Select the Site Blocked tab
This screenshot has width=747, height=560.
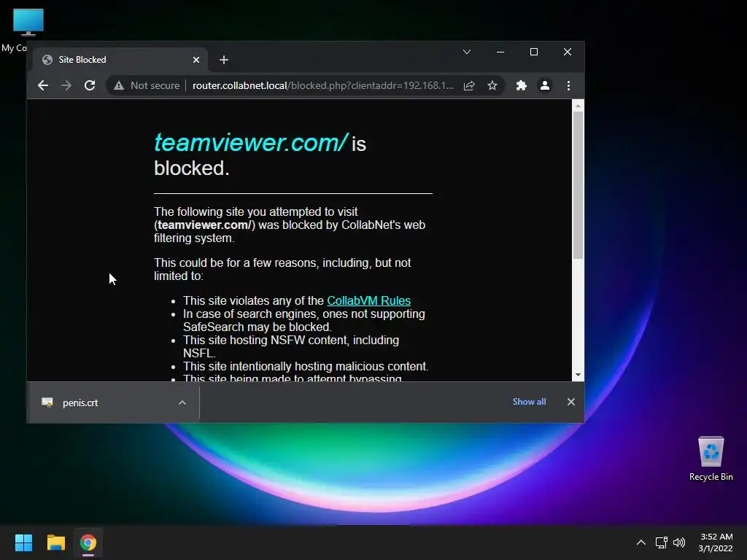pos(120,60)
